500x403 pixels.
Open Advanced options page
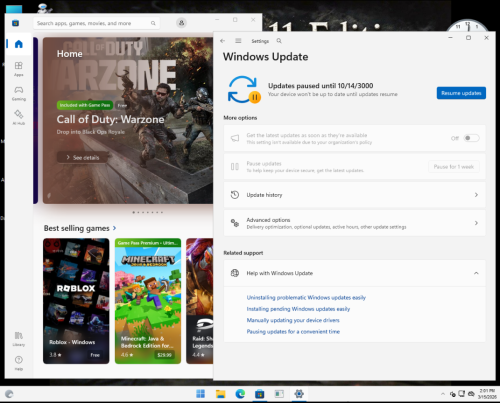[355, 223]
